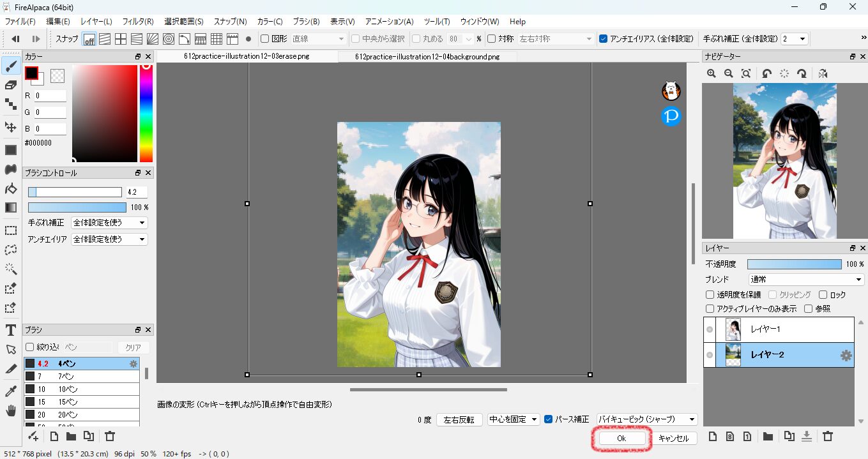868x459 pixels.
Task: Expand the バイキュービック (シャープ) interpolation dropdown
Action: (646, 419)
